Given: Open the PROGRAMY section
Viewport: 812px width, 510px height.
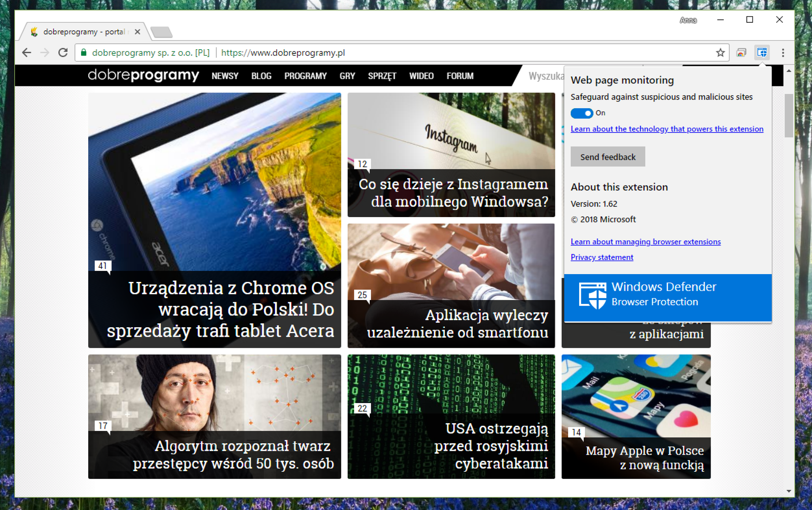Looking at the screenshot, I should coord(305,76).
